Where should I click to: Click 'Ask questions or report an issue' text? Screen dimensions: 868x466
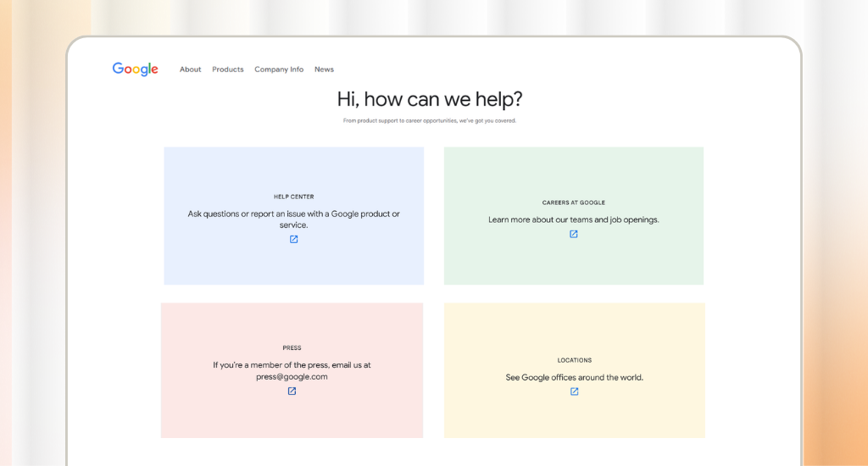point(293,219)
